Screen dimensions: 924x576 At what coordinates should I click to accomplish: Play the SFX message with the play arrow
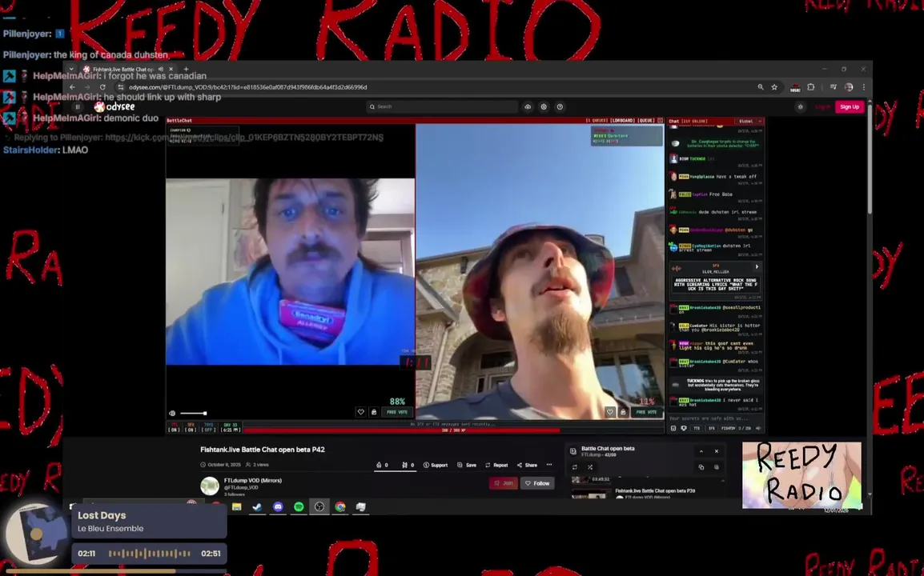click(757, 266)
